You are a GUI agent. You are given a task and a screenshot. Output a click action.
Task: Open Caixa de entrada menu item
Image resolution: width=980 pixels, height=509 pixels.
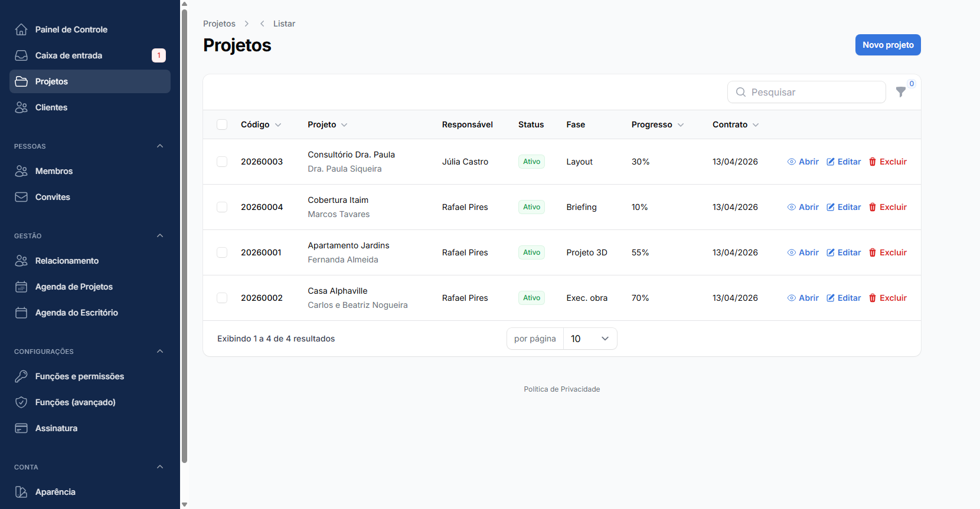click(90, 55)
